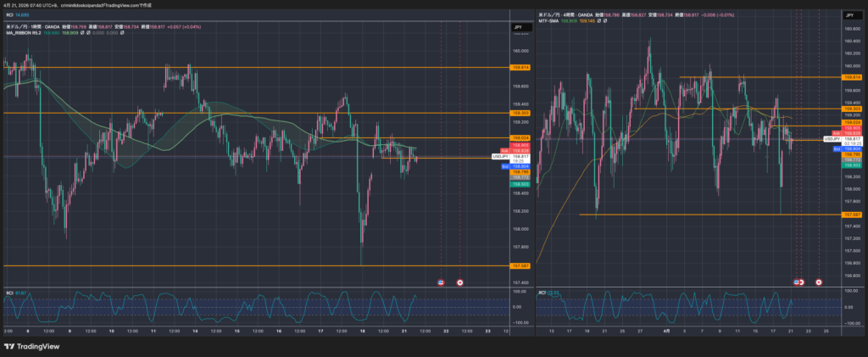Image resolution: width=868 pixels, height=357 pixels.
Task: Click the orange 159.814 price label on 1-hour chart
Action: pos(520,67)
